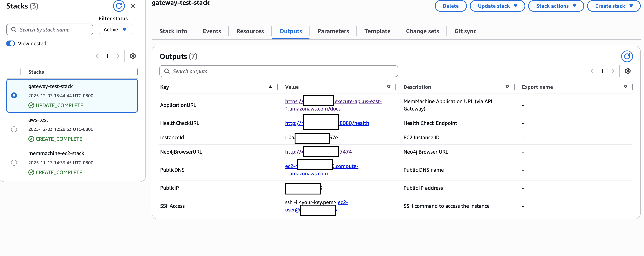Open the Git sync tab
This screenshot has height=256, width=644.
coord(465,31)
